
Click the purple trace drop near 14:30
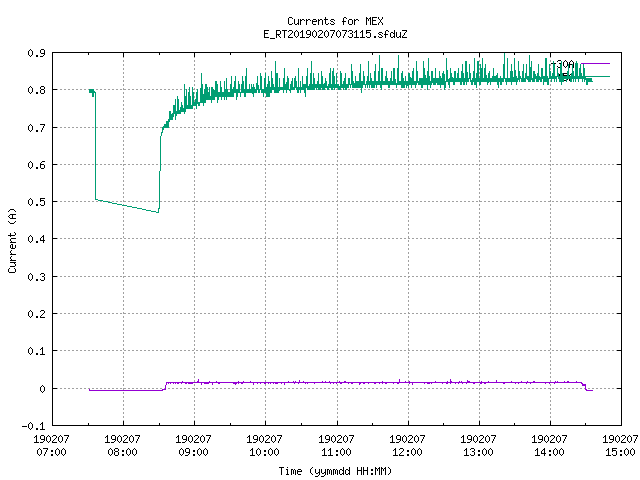tap(585, 387)
